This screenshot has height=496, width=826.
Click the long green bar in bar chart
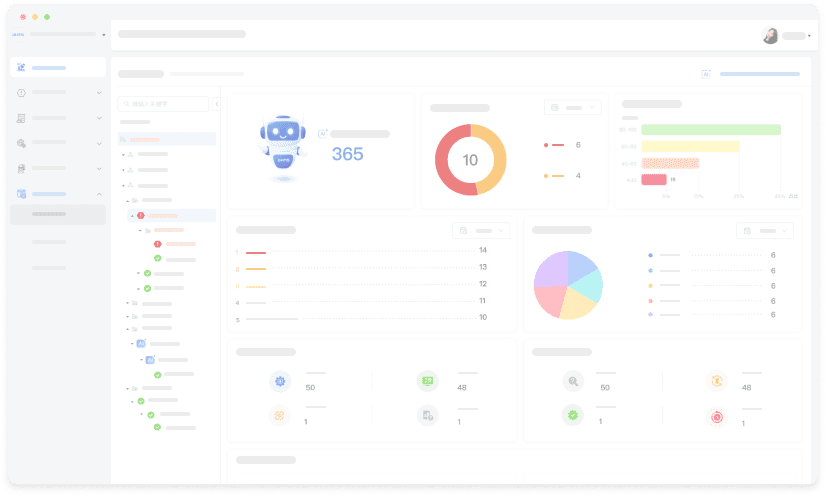coord(710,130)
